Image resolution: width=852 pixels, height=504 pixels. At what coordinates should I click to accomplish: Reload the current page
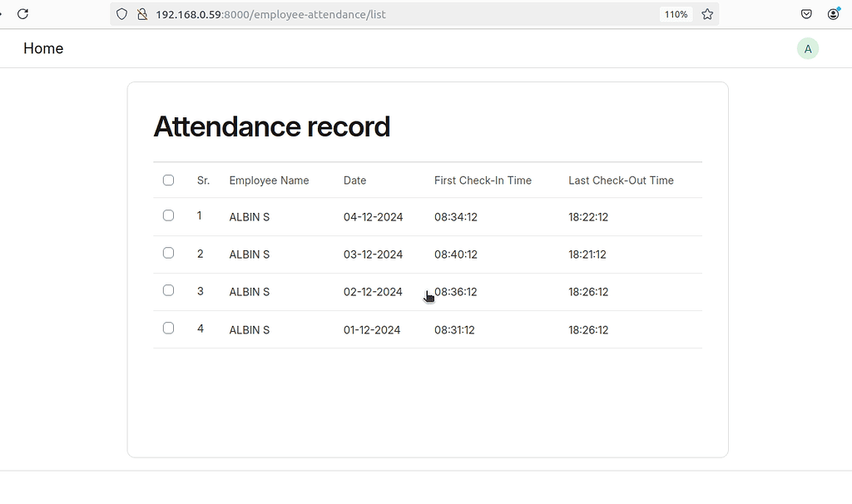22,13
